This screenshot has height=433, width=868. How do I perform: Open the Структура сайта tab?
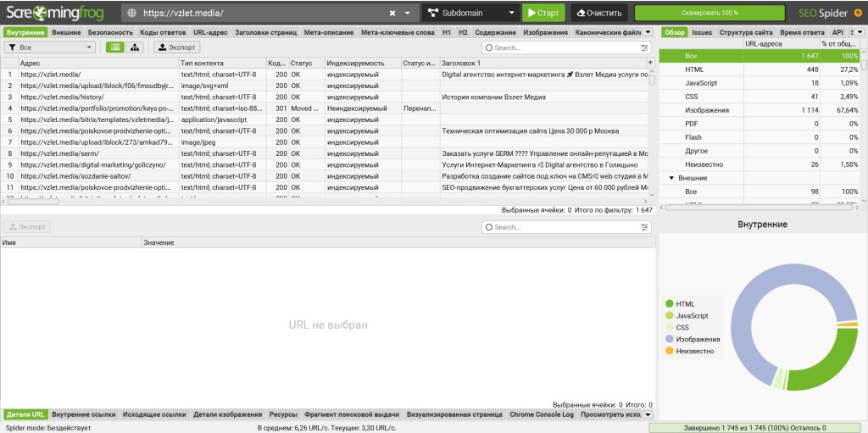click(745, 33)
